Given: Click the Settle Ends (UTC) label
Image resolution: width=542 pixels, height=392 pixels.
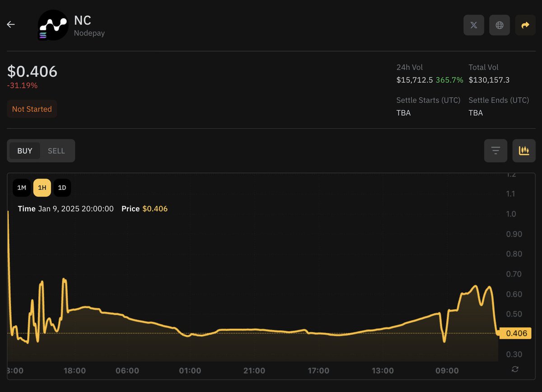Looking at the screenshot, I should [x=499, y=100].
